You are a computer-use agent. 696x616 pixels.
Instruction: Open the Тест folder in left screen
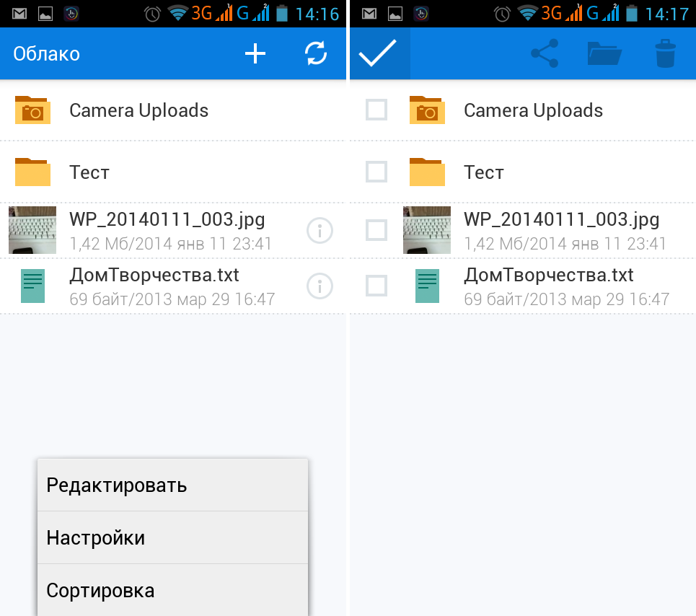pos(172,172)
